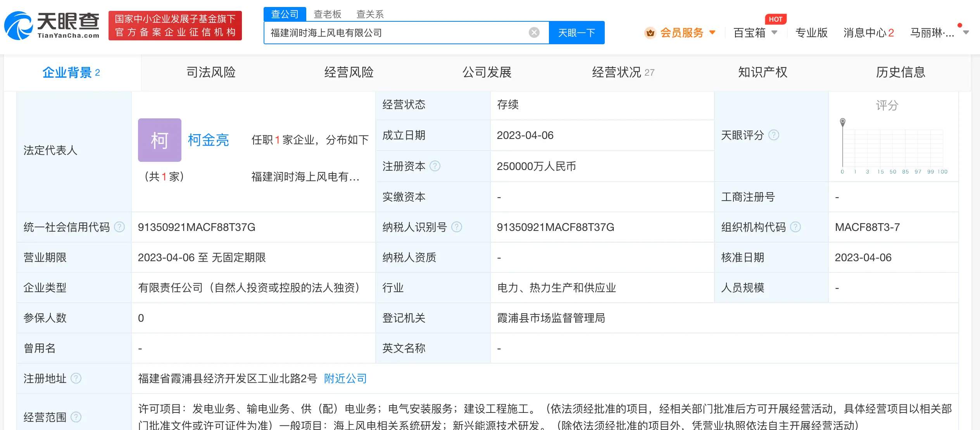This screenshot has height=430, width=980.
Task: Click the 福建润时海上风电有… company entry
Action: [305, 177]
